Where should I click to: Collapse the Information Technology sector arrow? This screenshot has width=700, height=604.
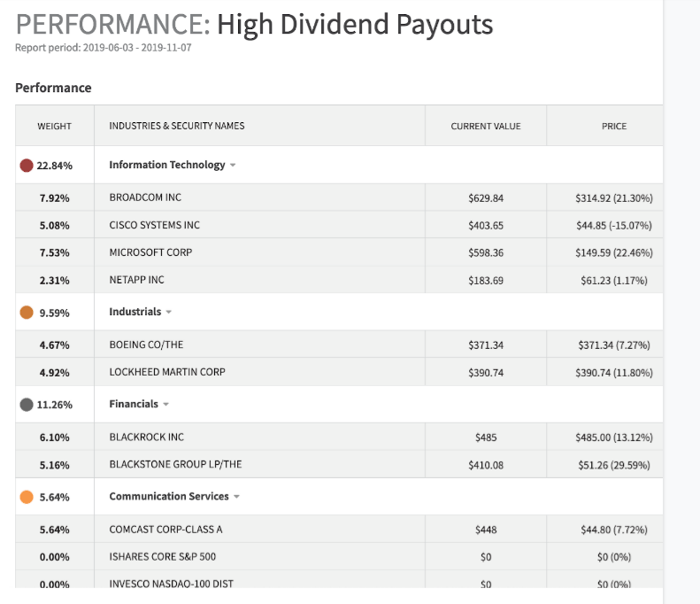pyautogui.click(x=233, y=166)
